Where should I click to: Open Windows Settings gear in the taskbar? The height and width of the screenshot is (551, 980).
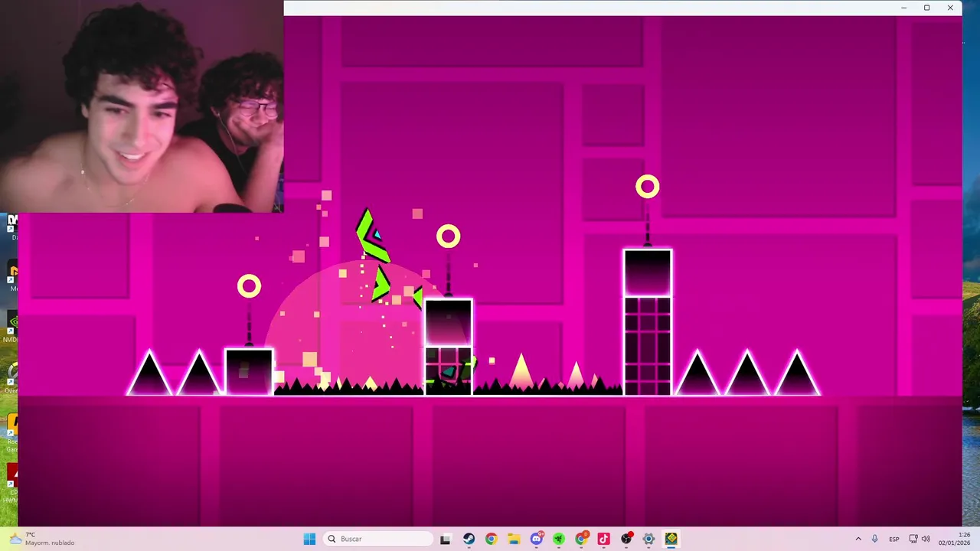click(649, 539)
